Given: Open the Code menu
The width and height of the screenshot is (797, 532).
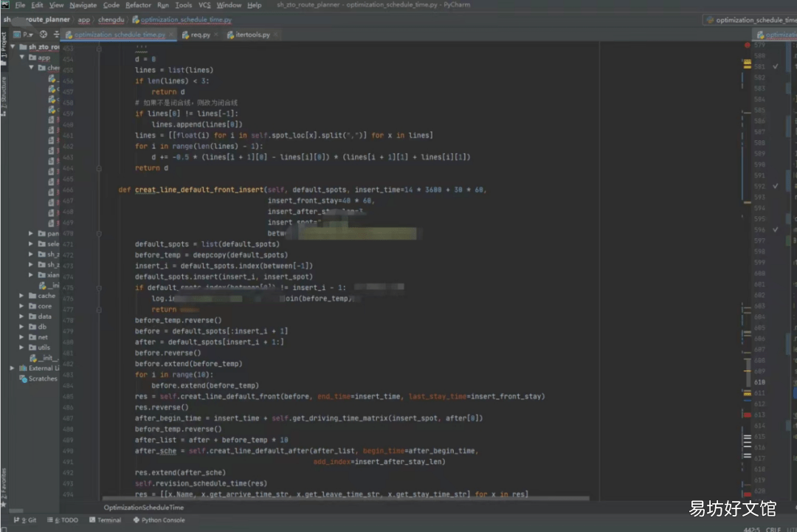Looking at the screenshot, I should [x=111, y=5].
